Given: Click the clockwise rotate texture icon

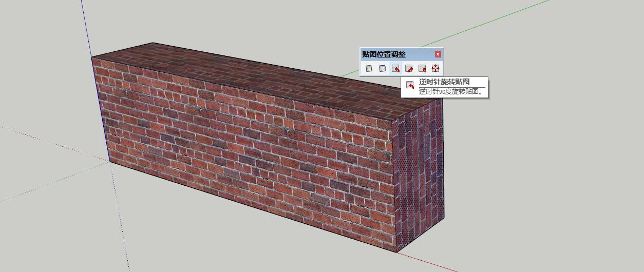Looking at the screenshot, I should 409,68.
